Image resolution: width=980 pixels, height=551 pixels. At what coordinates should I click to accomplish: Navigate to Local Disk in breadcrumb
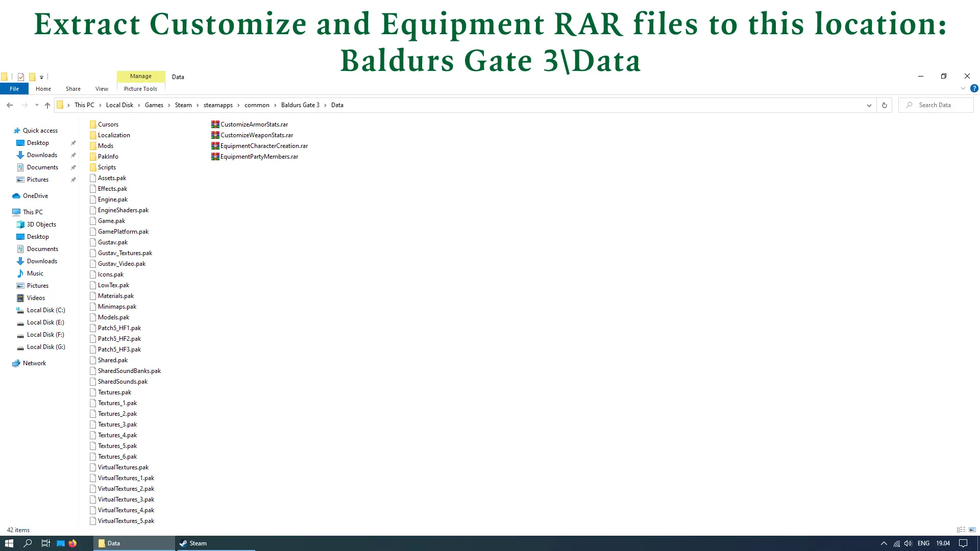pyautogui.click(x=119, y=105)
